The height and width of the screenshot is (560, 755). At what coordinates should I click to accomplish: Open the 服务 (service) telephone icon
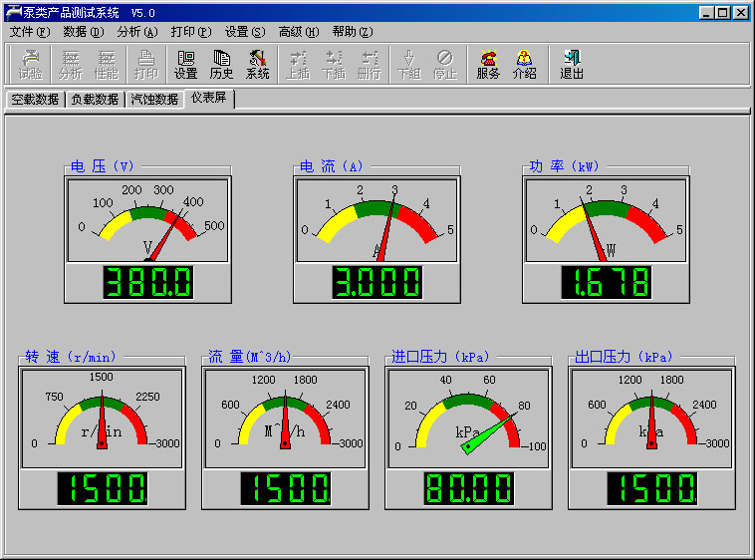click(x=488, y=65)
